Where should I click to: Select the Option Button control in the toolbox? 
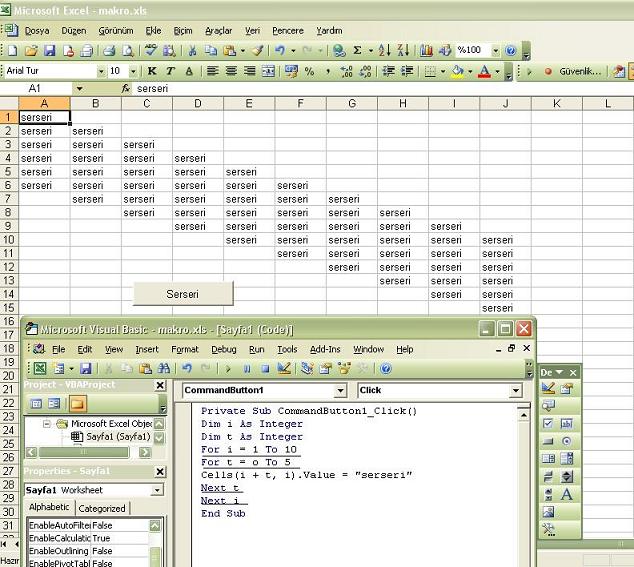click(566, 441)
